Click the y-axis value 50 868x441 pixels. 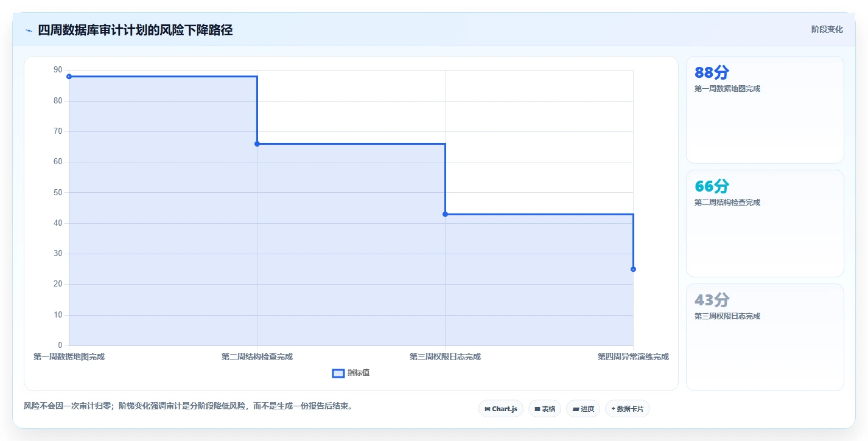click(58, 192)
